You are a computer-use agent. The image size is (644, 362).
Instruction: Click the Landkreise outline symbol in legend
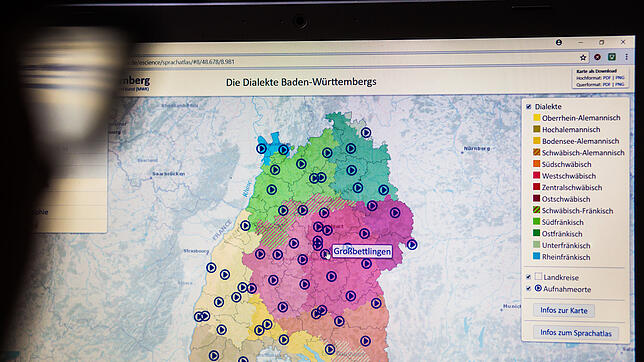tap(538, 277)
